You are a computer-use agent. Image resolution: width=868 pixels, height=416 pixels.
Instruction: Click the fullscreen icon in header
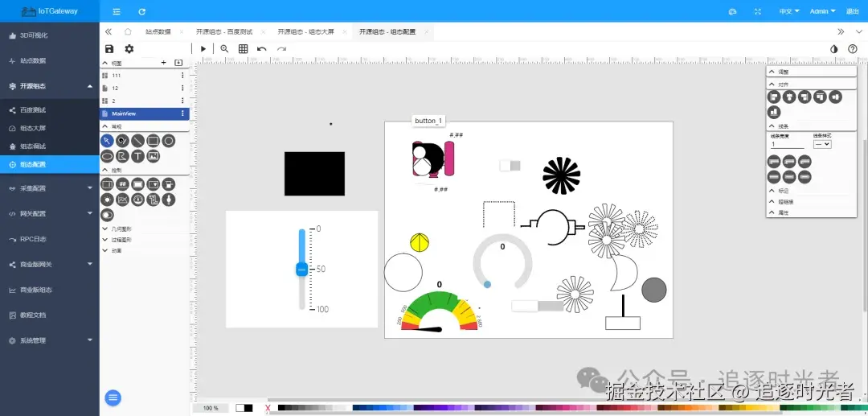tap(759, 11)
